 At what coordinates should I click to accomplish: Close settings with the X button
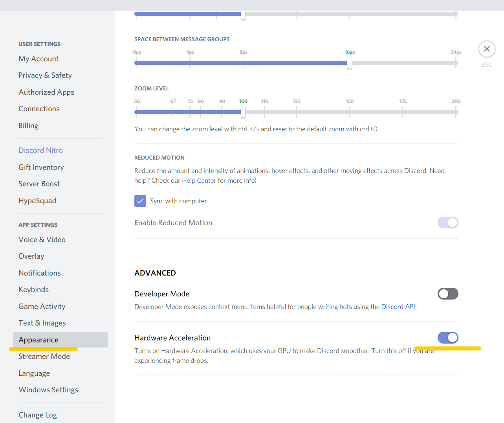pyautogui.click(x=487, y=49)
